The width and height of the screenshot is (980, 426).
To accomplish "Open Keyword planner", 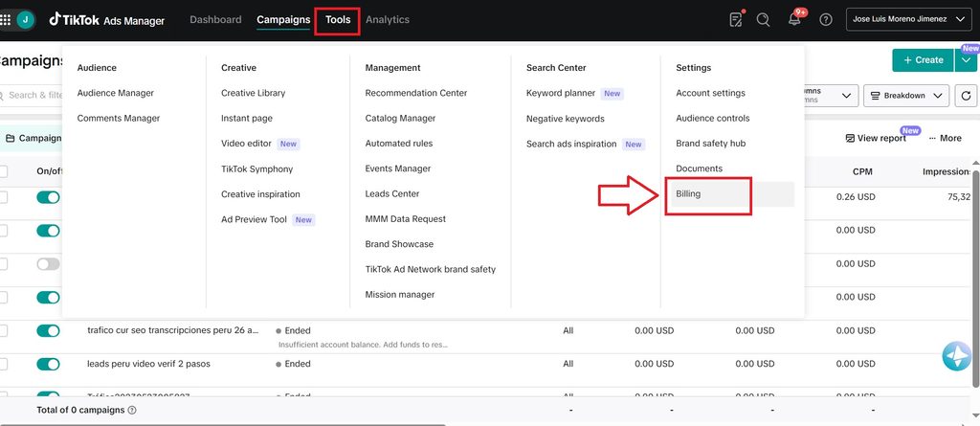I will coord(561,93).
